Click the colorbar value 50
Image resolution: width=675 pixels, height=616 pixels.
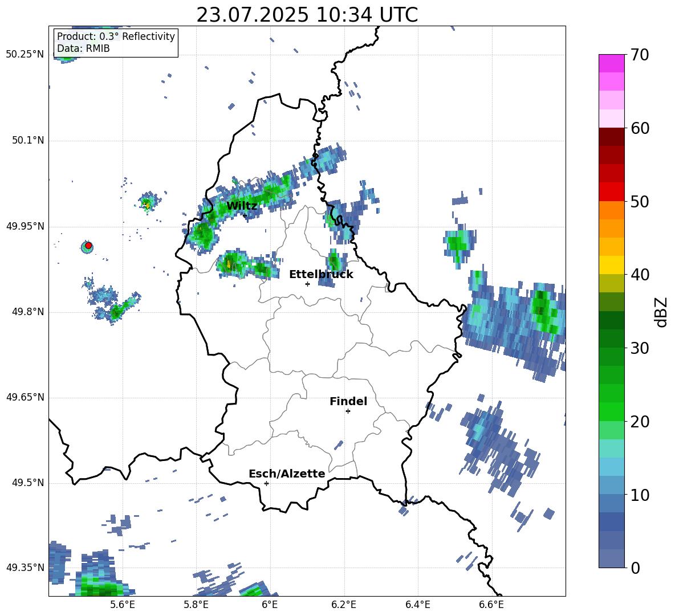point(640,201)
